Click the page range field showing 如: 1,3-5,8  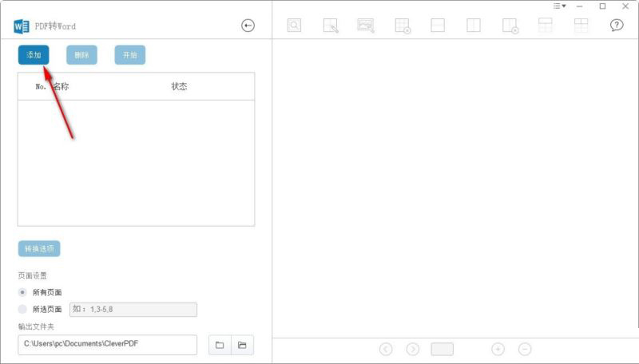point(133,310)
